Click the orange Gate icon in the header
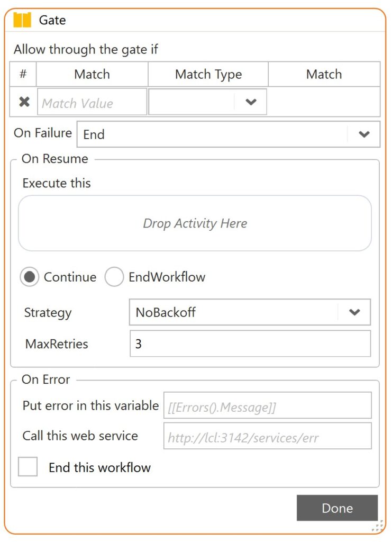392x542 pixels. point(23,20)
